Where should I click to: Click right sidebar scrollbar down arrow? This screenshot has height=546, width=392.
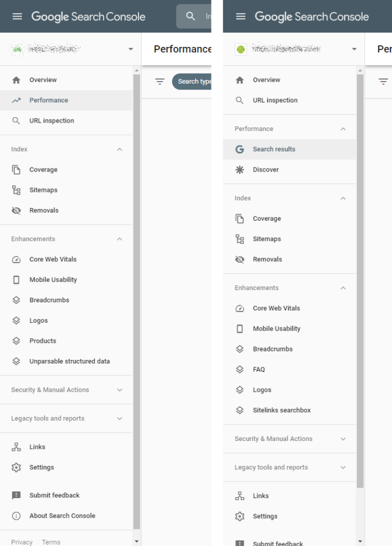pos(360,542)
